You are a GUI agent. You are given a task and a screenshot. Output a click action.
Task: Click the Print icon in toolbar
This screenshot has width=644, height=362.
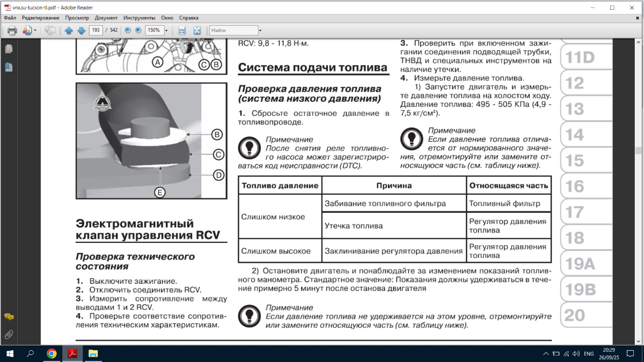pyautogui.click(x=12, y=31)
